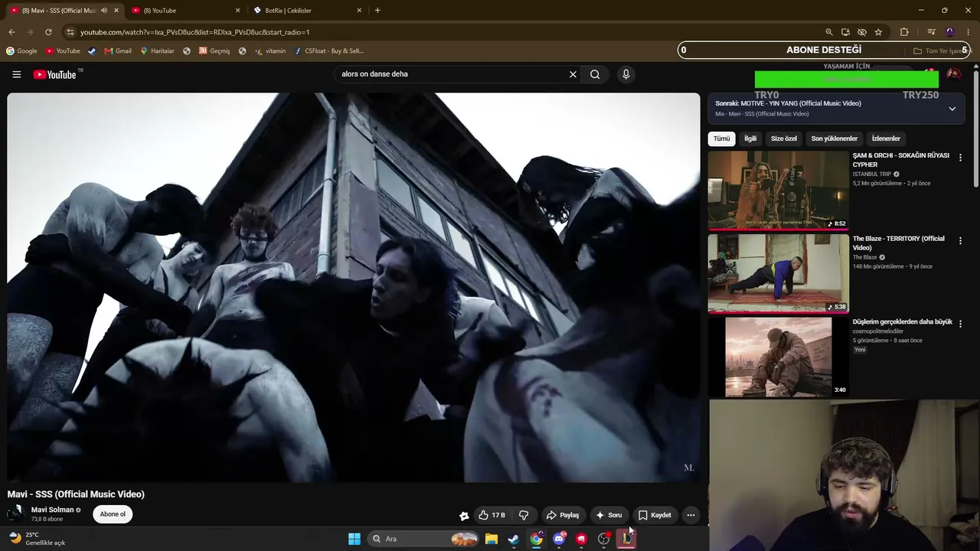Open the Google bookmark
The image size is (980, 551).
[21, 51]
